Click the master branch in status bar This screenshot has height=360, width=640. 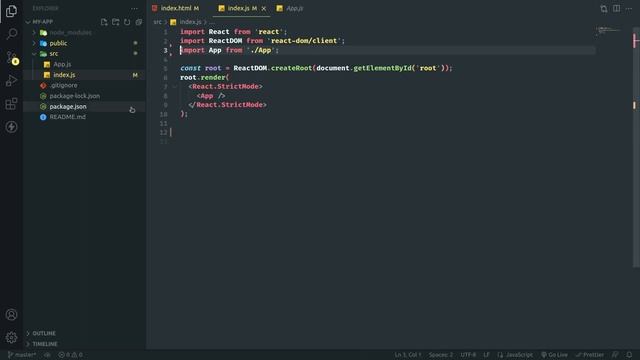22,355
